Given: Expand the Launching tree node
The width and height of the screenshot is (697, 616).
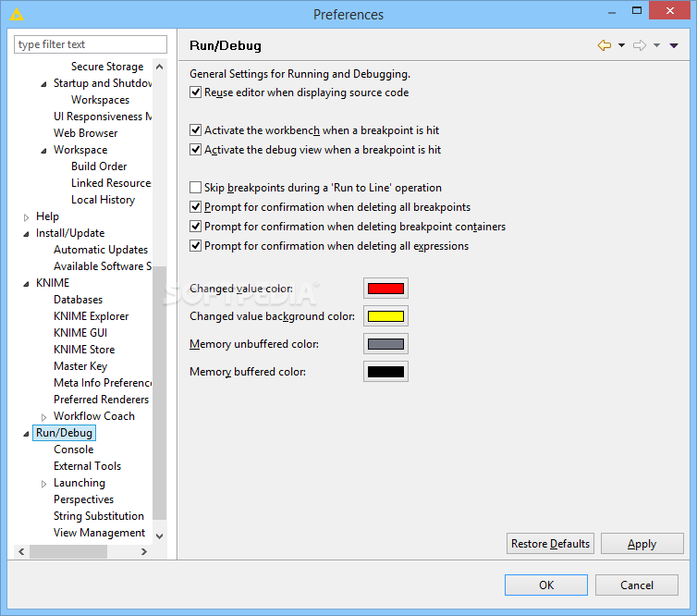Looking at the screenshot, I should (x=43, y=484).
